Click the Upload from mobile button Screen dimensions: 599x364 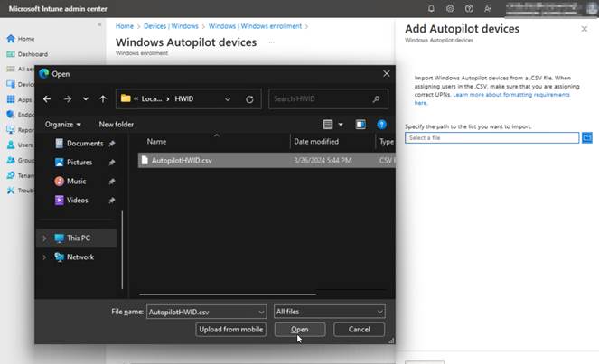point(232,330)
